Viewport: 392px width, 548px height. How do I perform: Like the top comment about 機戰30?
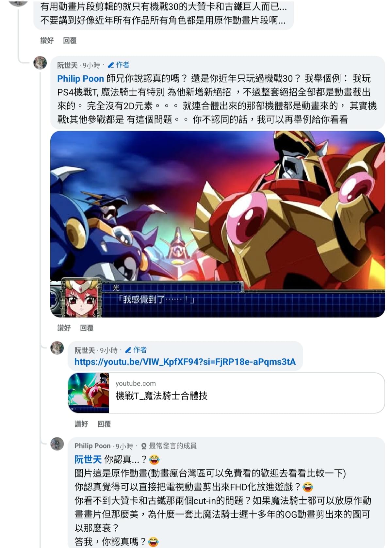(x=47, y=40)
